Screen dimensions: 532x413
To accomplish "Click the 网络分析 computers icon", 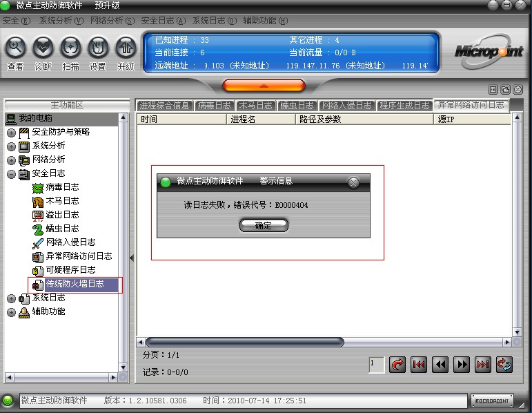I will click(x=24, y=160).
